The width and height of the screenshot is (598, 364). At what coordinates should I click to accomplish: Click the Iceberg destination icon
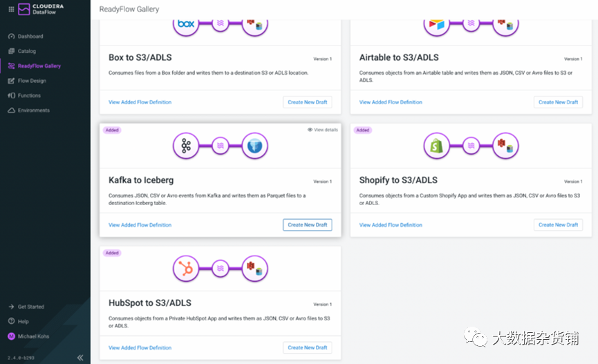coord(255,146)
